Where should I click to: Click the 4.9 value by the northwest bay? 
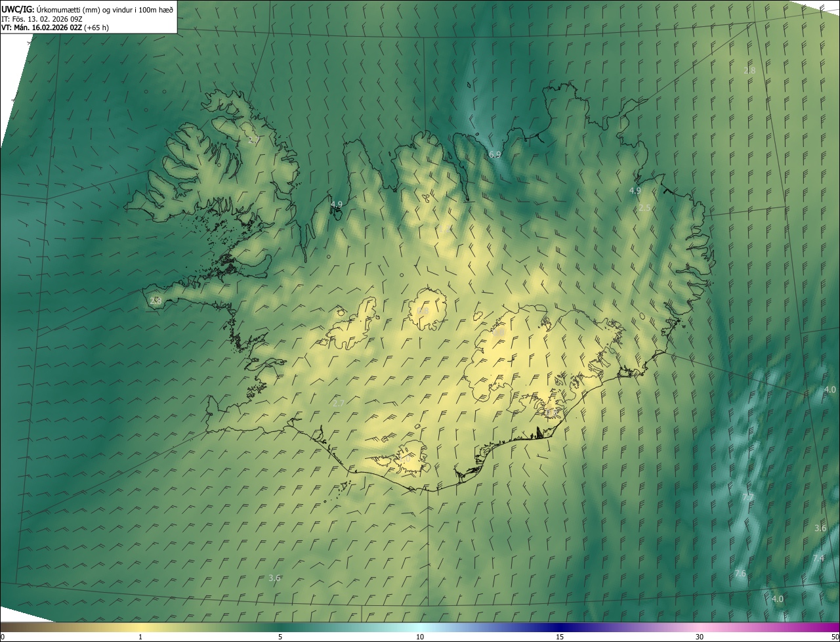(x=337, y=204)
